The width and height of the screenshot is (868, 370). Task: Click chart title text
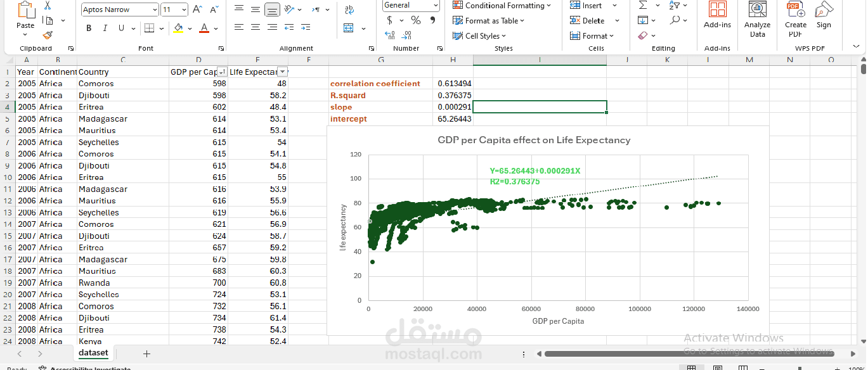coord(534,139)
